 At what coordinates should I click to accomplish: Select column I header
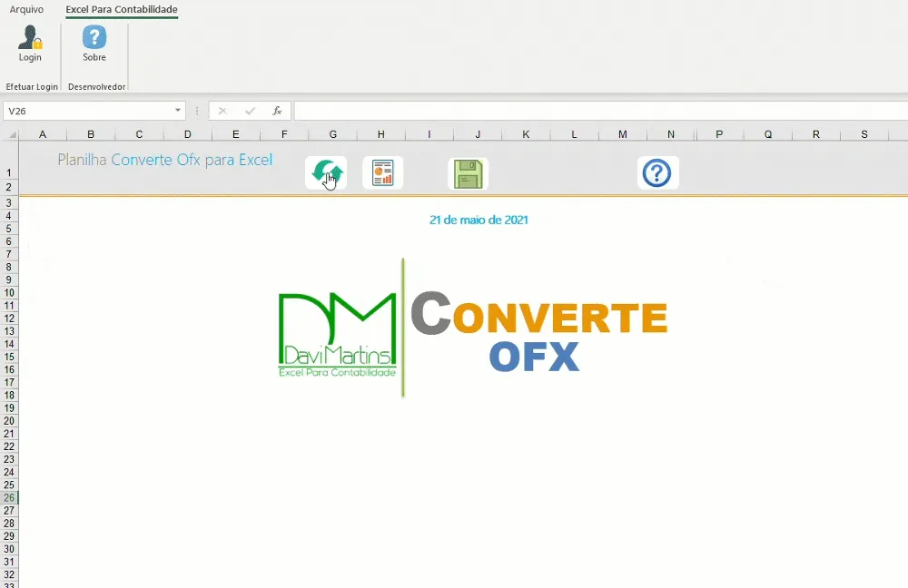pyautogui.click(x=429, y=134)
